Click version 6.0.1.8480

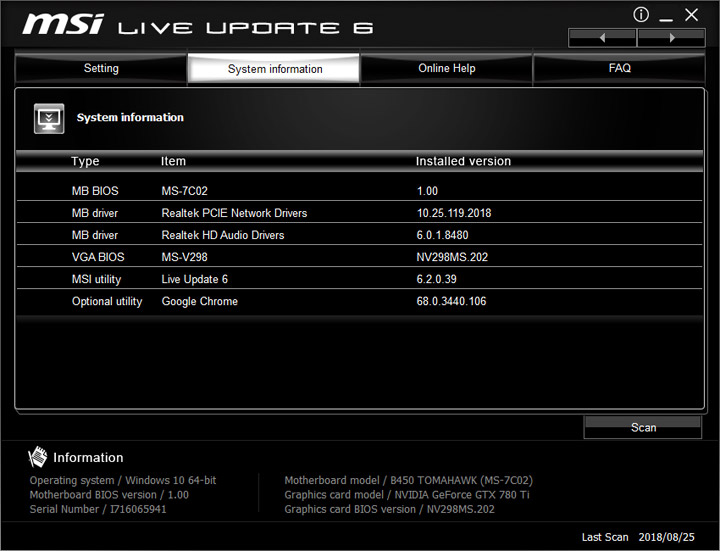442,235
